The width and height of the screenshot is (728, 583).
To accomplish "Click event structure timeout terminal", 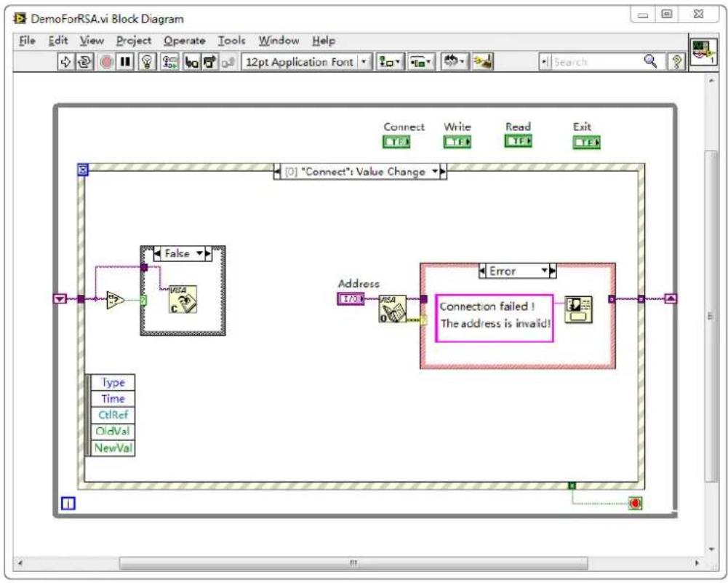I will (x=83, y=170).
